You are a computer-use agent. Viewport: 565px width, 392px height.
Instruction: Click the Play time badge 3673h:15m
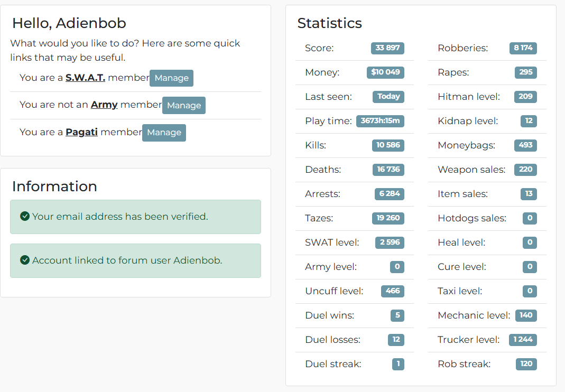[380, 120]
